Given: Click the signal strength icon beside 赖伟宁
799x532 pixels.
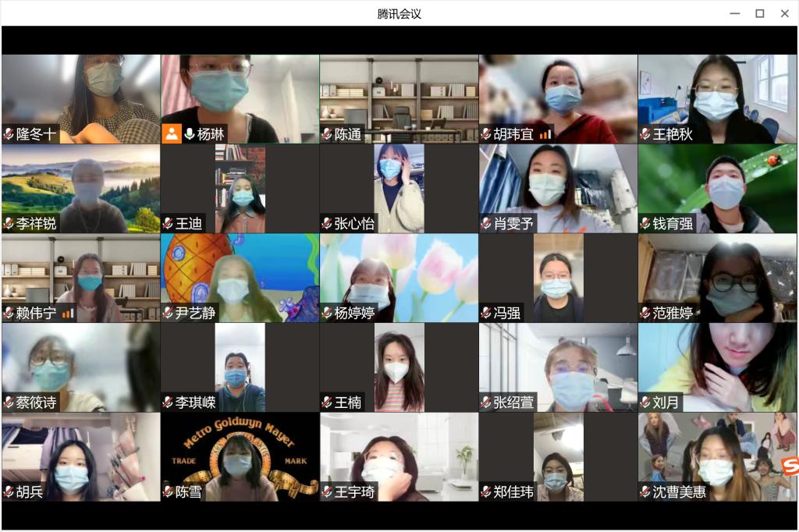Looking at the screenshot, I should coord(67,314).
